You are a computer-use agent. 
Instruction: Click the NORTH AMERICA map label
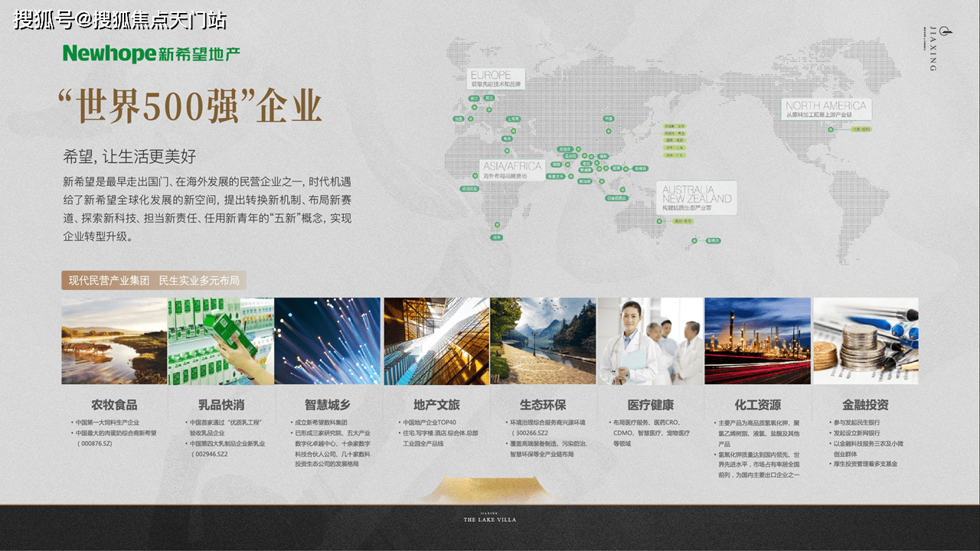point(826,109)
